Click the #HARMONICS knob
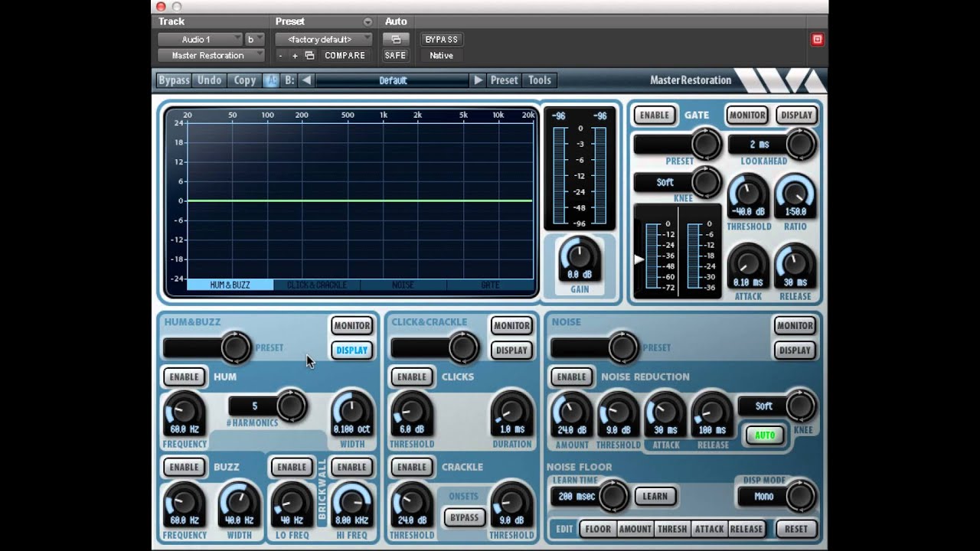Screen dimensions: 980x551 [x=290, y=406]
